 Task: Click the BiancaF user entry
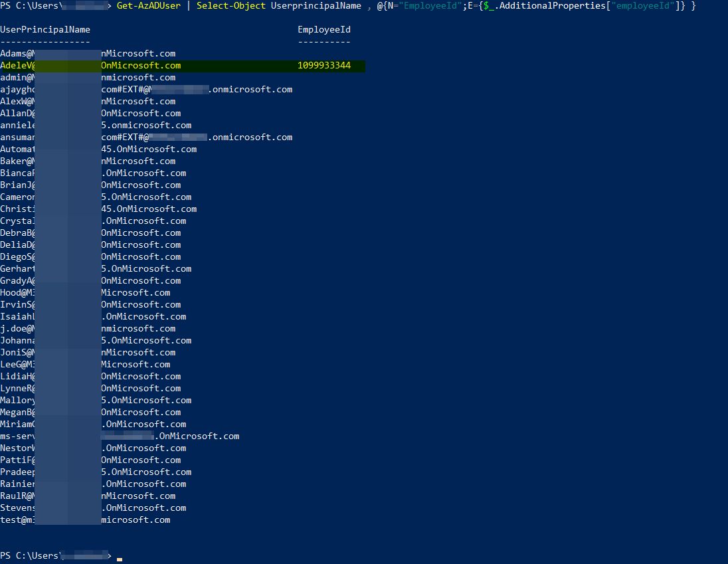click(x=93, y=173)
